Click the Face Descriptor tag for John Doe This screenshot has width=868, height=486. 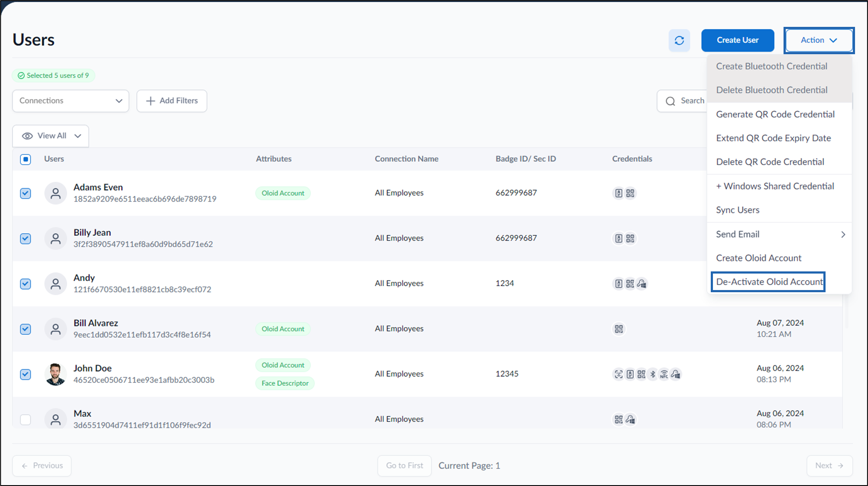click(x=285, y=383)
